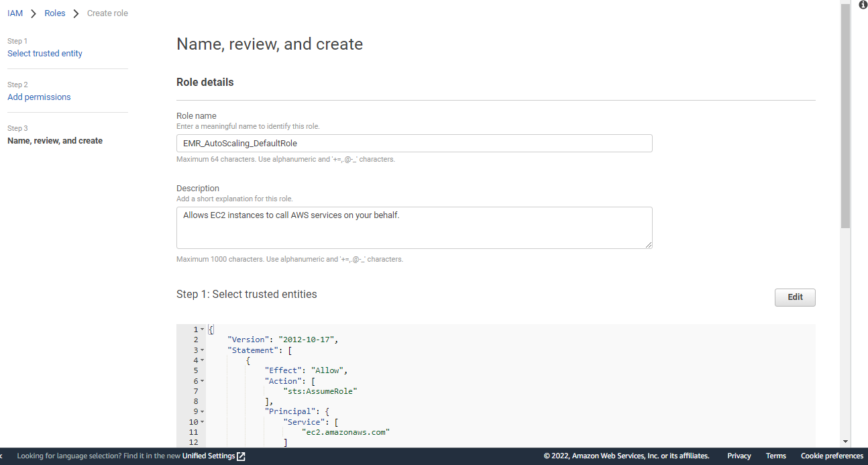Open the new Unified Settings page
Image resolution: width=868 pixels, height=465 pixels.
tap(209, 456)
